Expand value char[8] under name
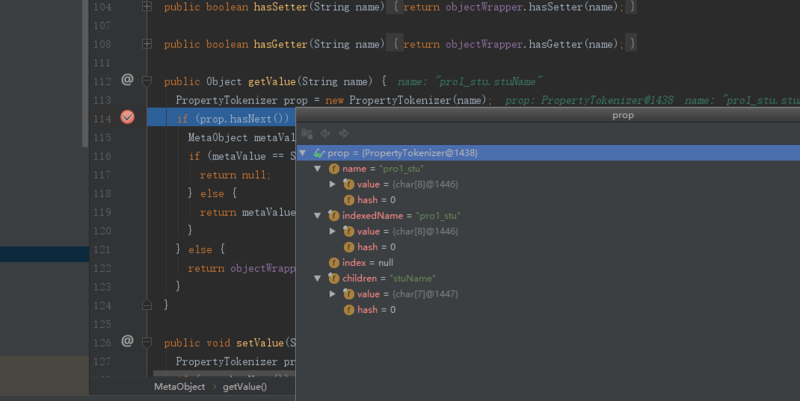This screenshot has height=401, width=800. pyautogui.click(x=333, y=184)
